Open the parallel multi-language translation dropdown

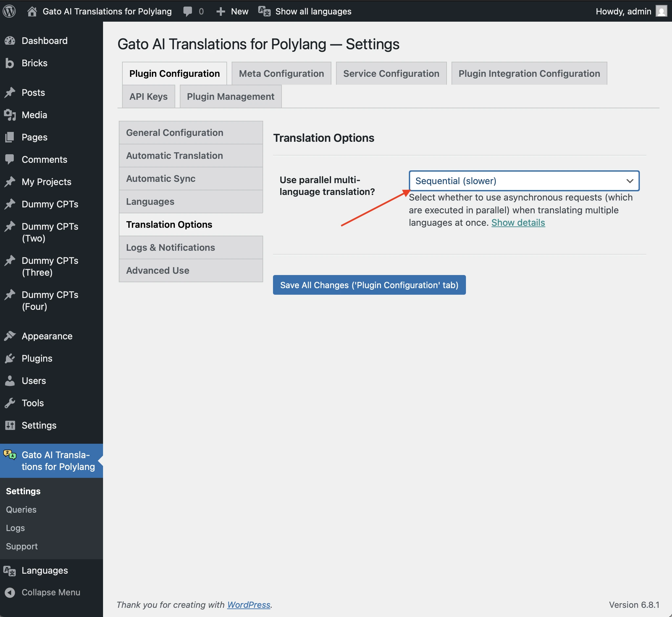pos(523,181)
